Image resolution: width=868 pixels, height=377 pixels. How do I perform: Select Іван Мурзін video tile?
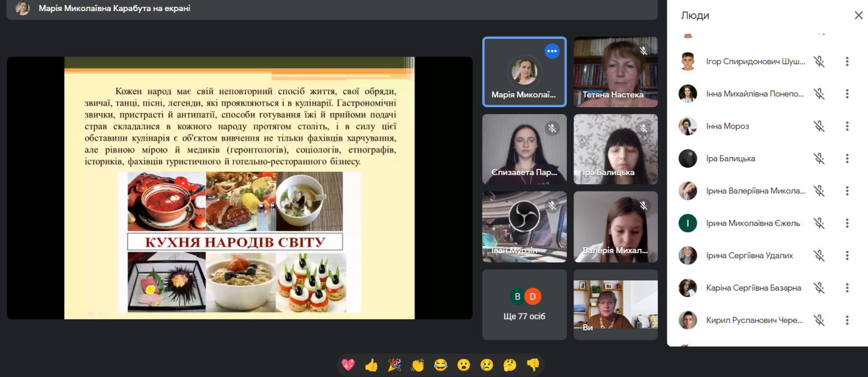coord(524,227)
